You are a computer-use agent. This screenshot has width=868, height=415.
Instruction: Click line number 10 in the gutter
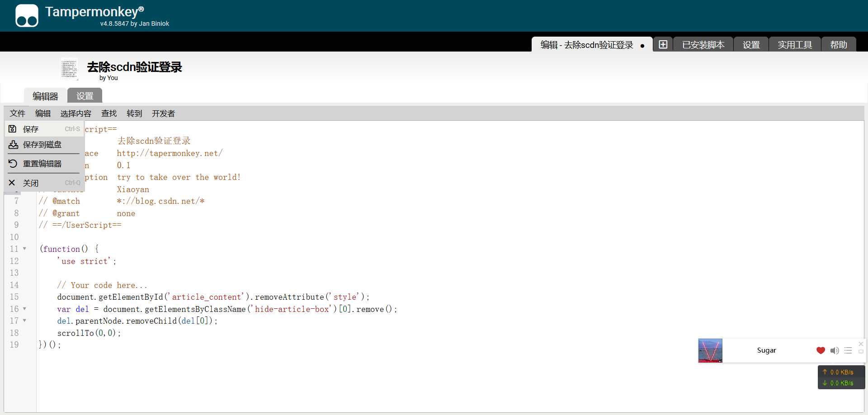(14, 237)
